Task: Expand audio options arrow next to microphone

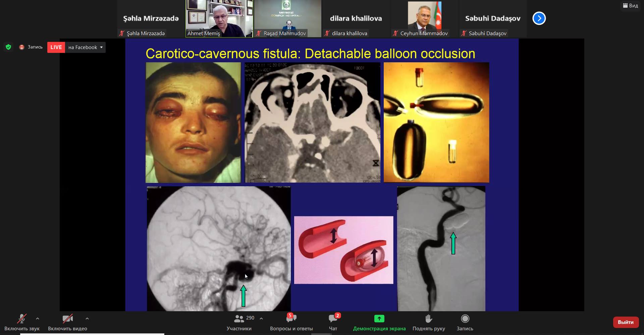Action: click(x=38, y=319)
